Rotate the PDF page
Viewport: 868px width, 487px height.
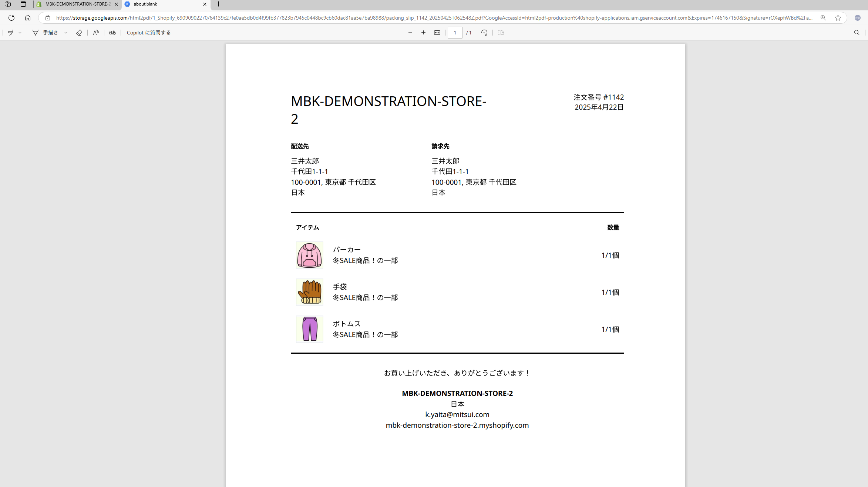click(x=484, y=33)
